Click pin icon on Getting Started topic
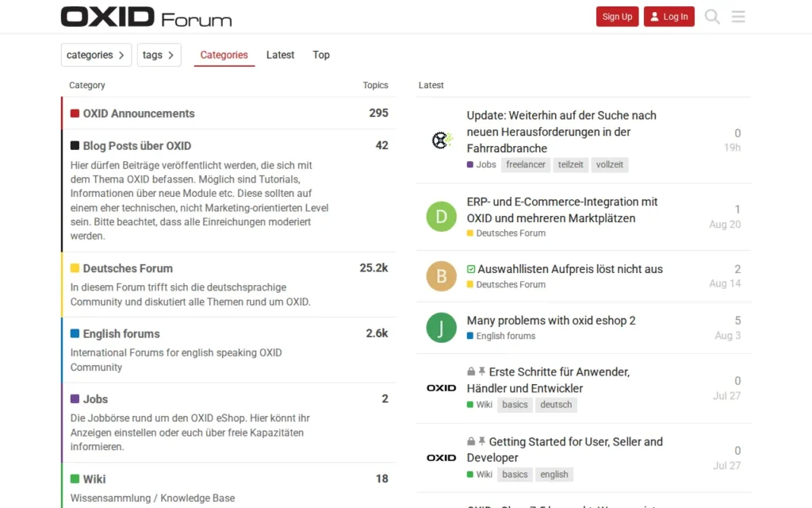Screen dimensions: 812x508 tap(482, 441)
